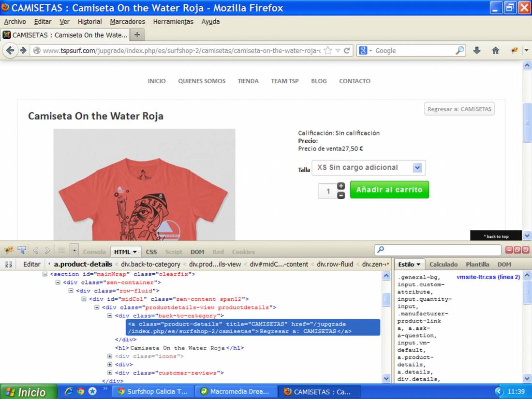532x399 pixels.
Task: Launch Internet Explorer from quick launch
Action: pos(69,391)
